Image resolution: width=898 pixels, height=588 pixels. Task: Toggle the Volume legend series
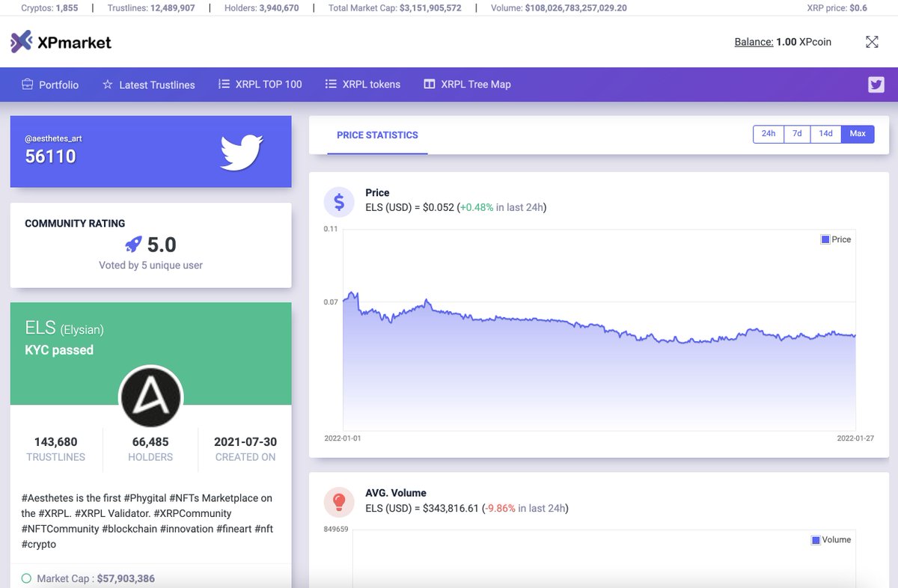coord(831,539)
